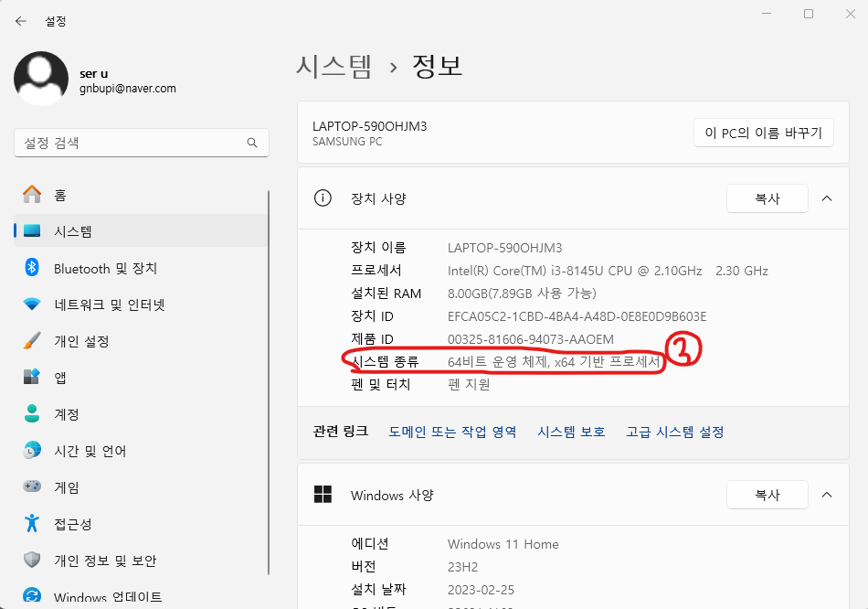
Task: Collapse the Windows 사양 section chevron
Action: (827, 495)
